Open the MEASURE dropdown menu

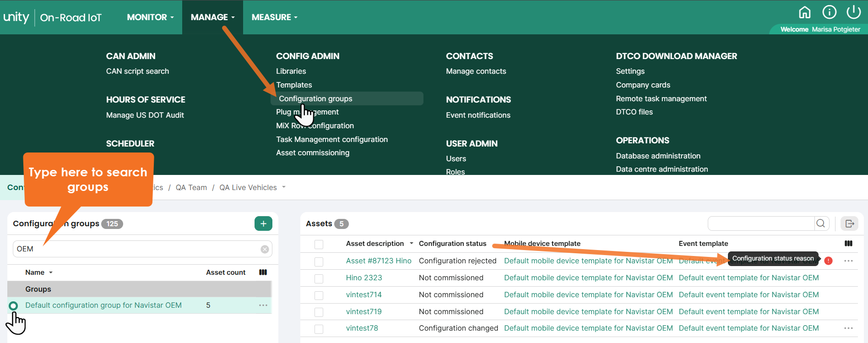pos(274,17)
